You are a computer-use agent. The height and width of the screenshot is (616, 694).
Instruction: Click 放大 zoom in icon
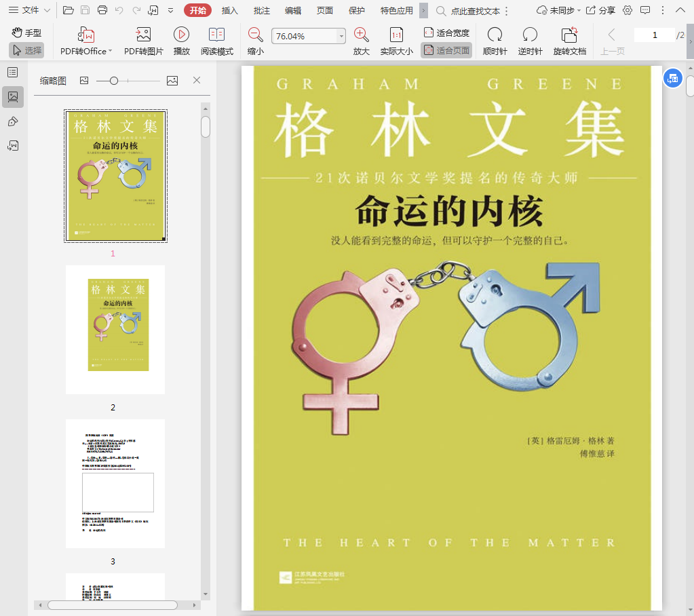click(x=361, y=41)
